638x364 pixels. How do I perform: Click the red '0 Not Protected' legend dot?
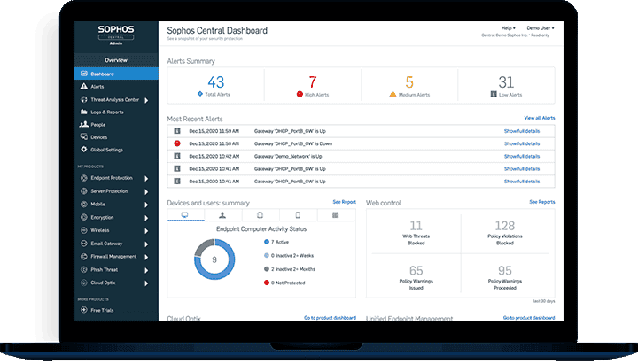[x=267, y=283]
